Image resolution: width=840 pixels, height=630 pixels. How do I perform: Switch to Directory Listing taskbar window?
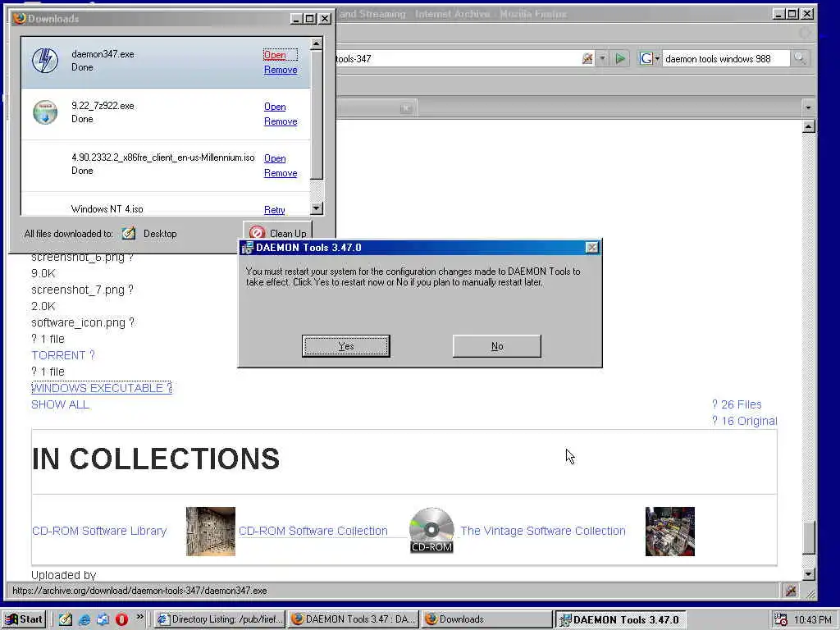pos(220,619)
